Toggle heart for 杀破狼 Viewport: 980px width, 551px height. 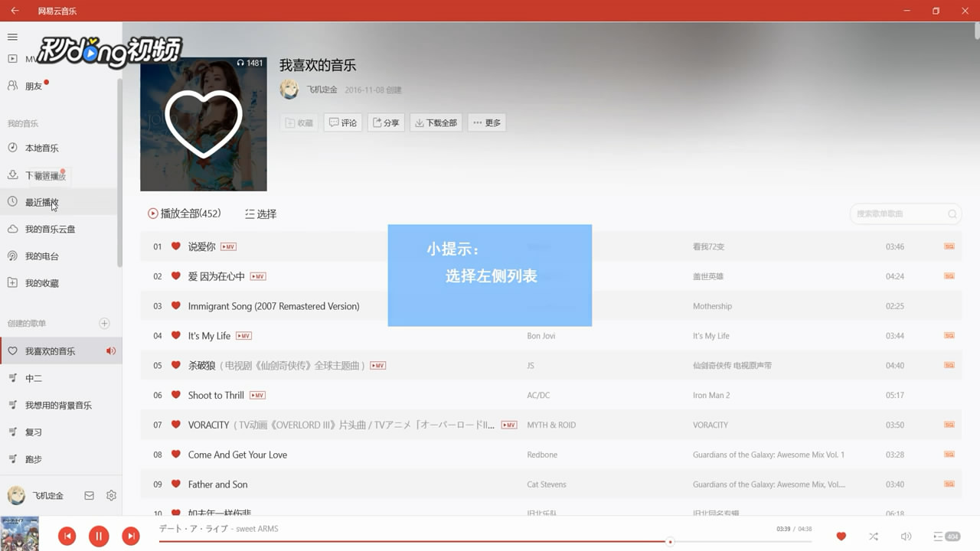pyautogui.click(x=175, y=365)
